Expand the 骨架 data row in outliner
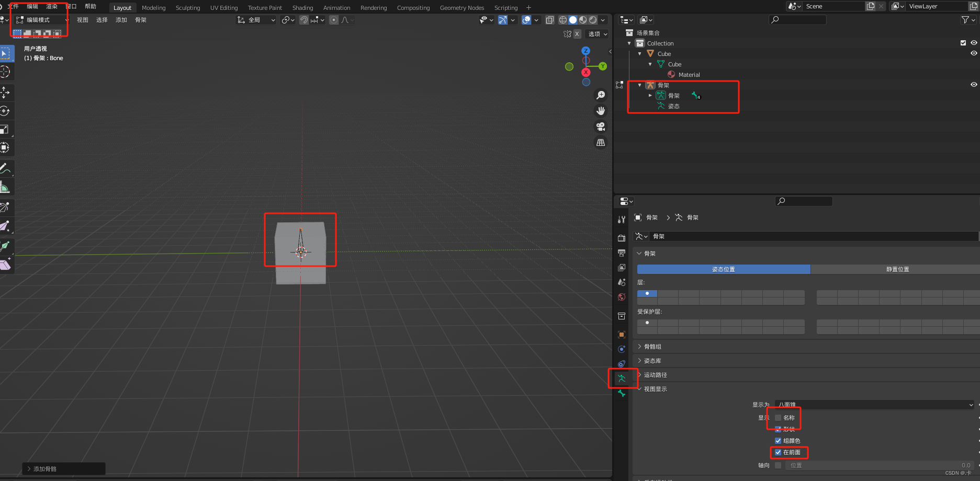The image size is (980, 481). point(650,95)
